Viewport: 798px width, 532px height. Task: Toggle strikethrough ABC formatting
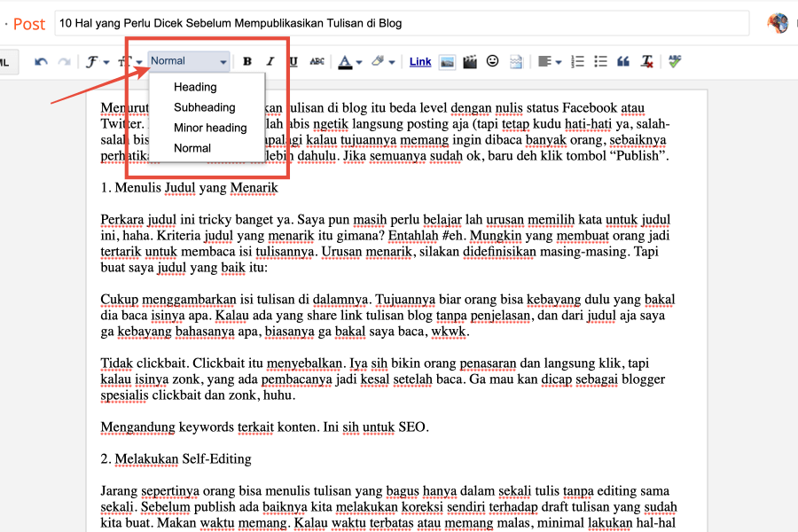[317, 61]
